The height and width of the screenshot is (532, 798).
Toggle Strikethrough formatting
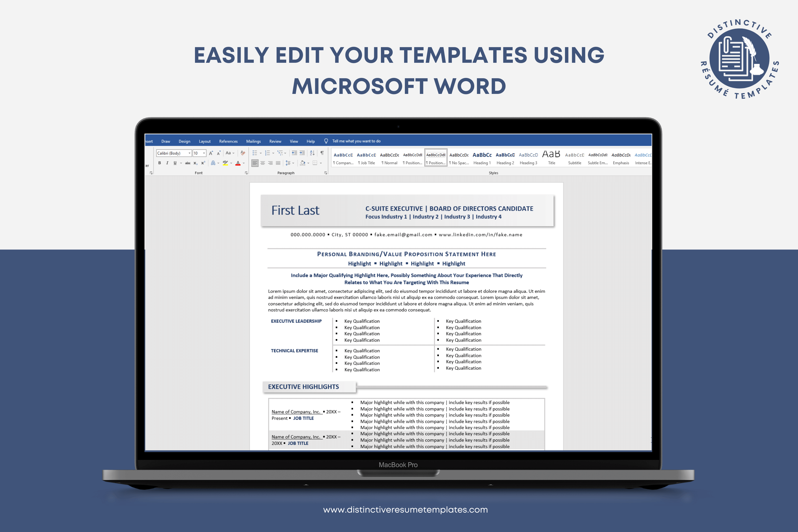188,163
